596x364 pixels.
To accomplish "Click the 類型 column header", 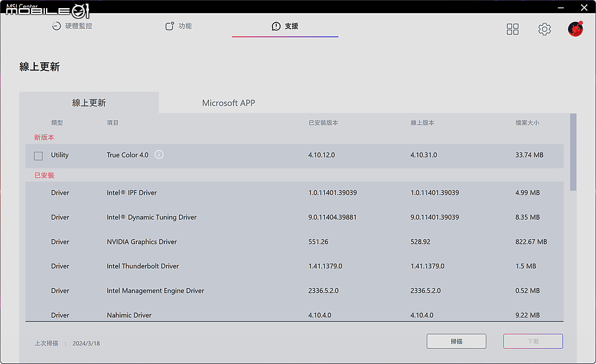I will (57, 123).
